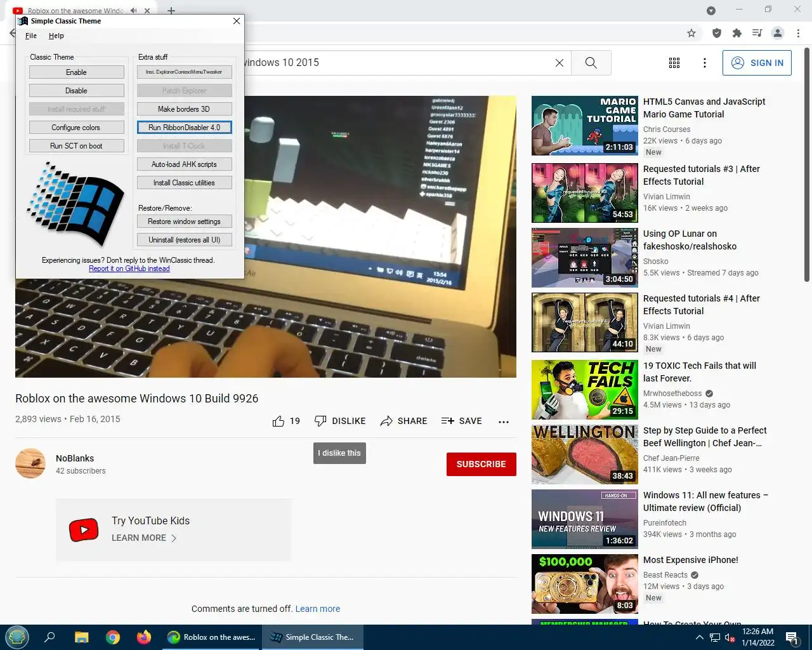Open Mrwhosetheboss channel name
Viewport: 812px width, 650px height.
click(x=672, y=394)
